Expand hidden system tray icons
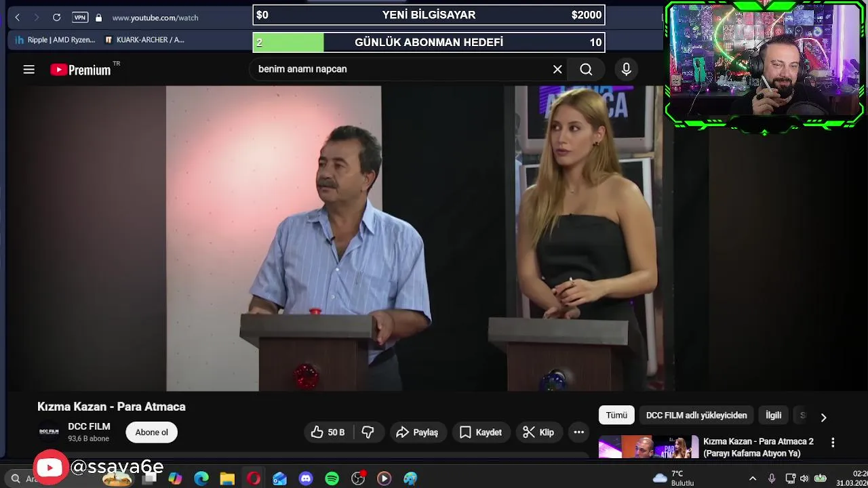Screen dimensions: 868x488 [753, 479]
